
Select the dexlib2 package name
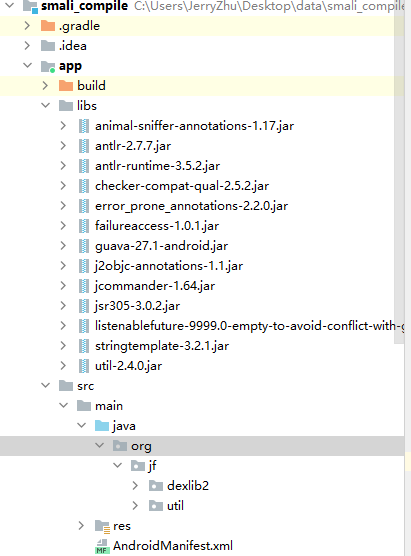[x=188, y=486]
